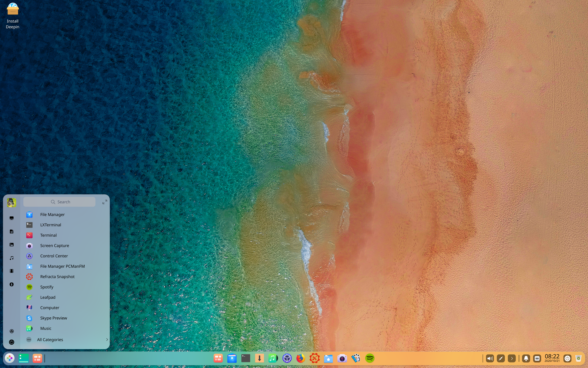Click the butterfly user avatar in launcher

(x=11, y=202)
